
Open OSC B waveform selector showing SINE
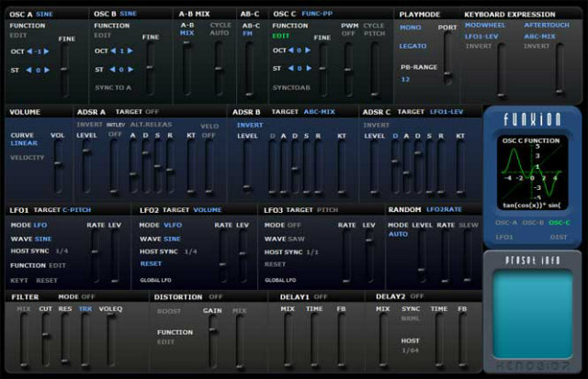pos(128,14)
